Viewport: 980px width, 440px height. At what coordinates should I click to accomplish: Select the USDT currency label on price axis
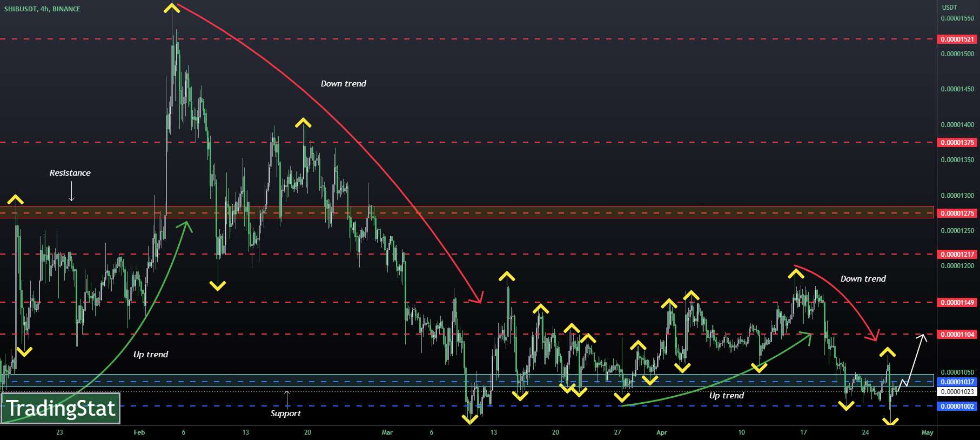pyautogui.click(x=949, y=8)
